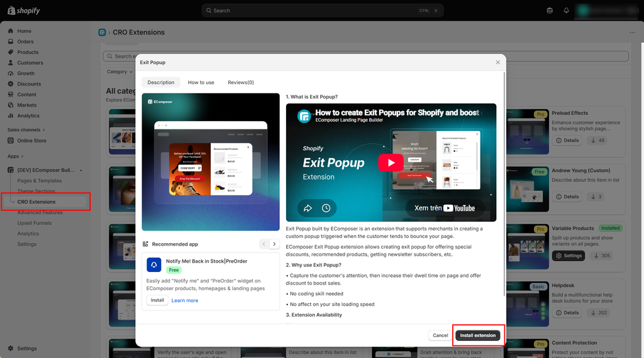Click the Shopify logo

pyautogui.click(x=24, y=10)
